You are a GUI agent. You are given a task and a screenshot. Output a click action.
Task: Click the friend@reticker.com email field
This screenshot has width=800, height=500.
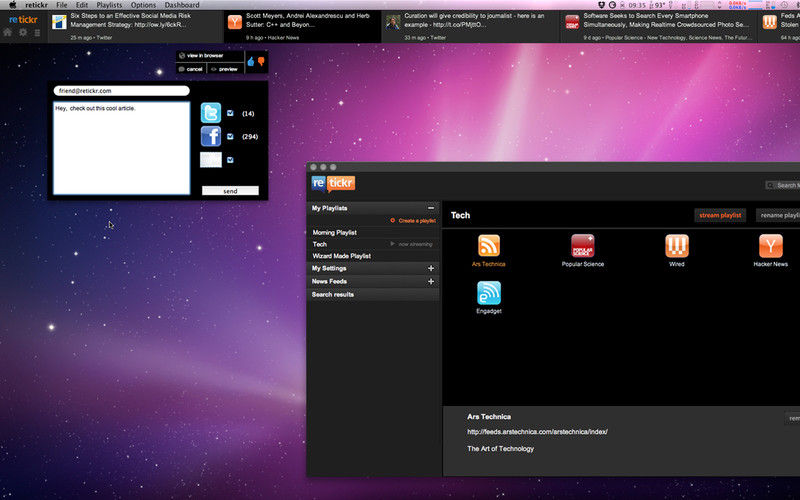(x=121, y=91)
